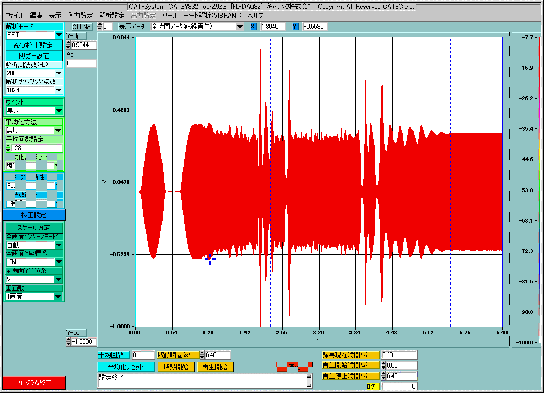The width and height of the screenshot is (544, 393).
Task: Click the spinner beside Y-axis minimum field
Action: tap(68, 342)
